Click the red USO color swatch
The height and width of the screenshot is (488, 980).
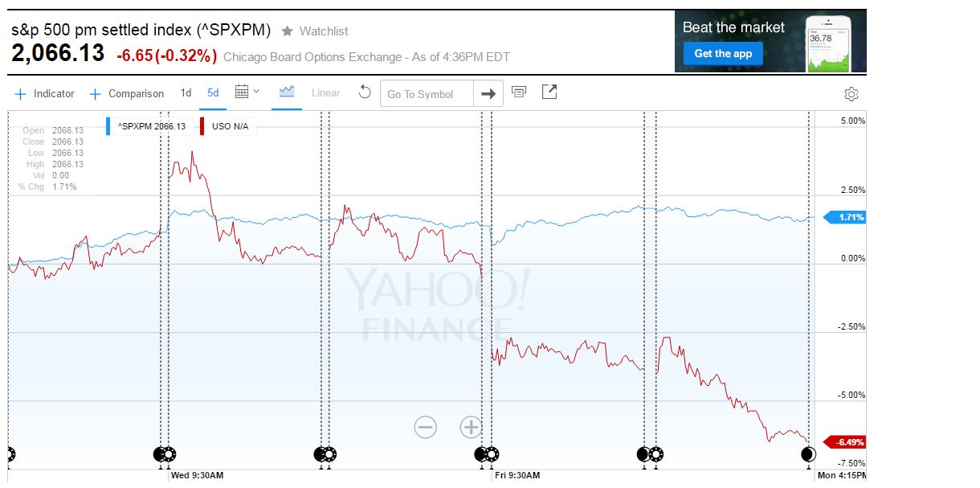coord(202,126)
